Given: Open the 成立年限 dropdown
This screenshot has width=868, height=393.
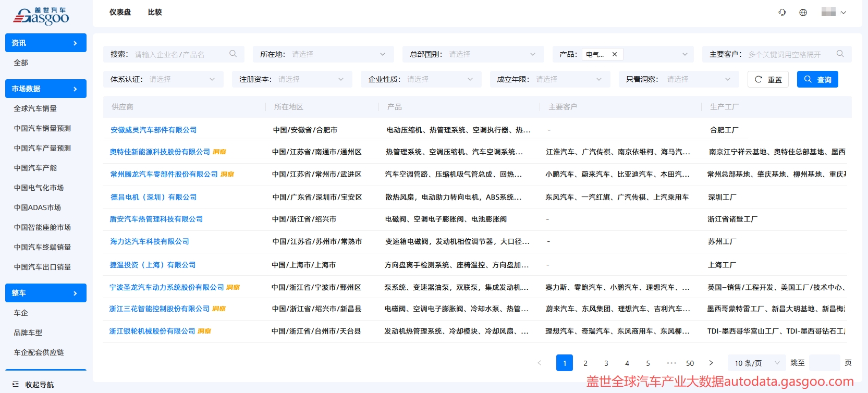Looking at the screenshot, I should [550, 79].
